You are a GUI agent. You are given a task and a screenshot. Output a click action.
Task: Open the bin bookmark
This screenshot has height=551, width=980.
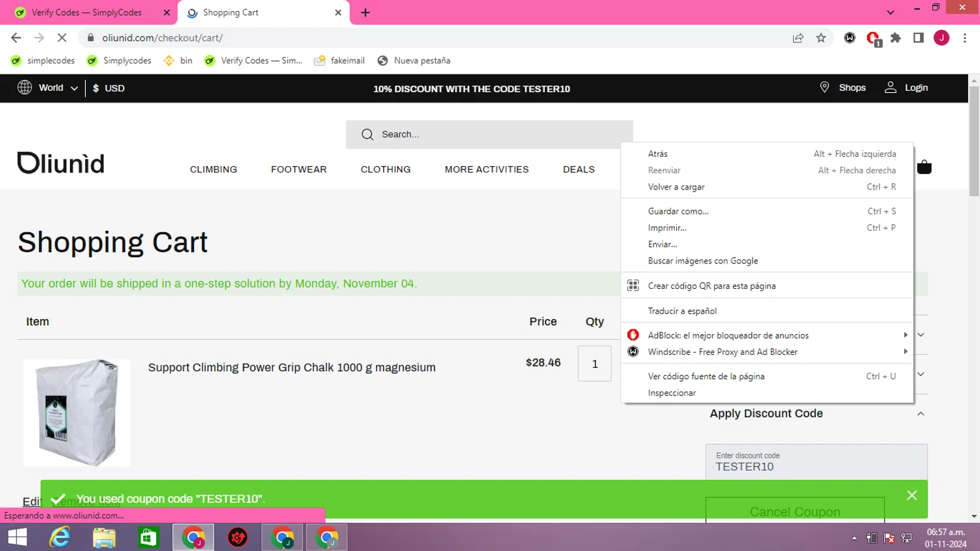[x=178, y=61]
